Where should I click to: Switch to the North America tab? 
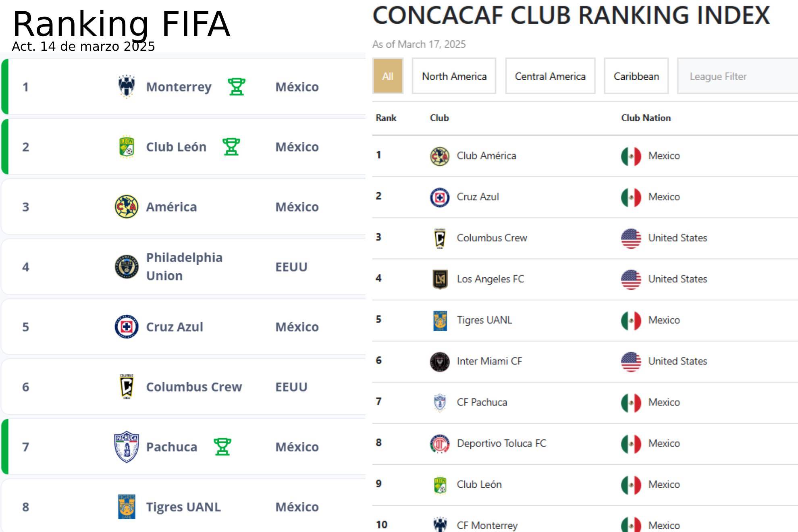[454, 76]
